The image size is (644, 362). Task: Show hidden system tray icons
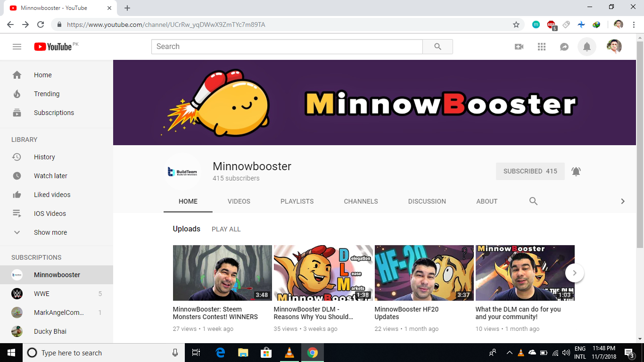tap(510, 353)
